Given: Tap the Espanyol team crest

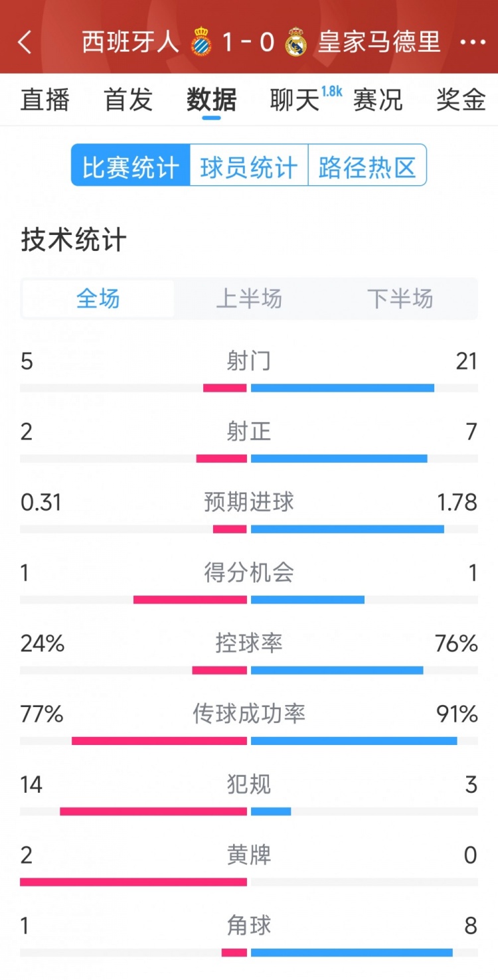Looking at the screenshot, I should tap(201, 42).
